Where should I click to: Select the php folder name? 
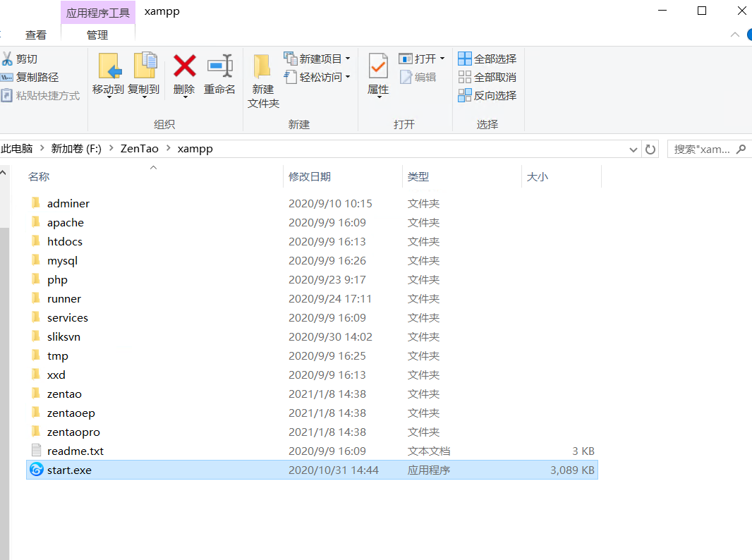point(58,280)
